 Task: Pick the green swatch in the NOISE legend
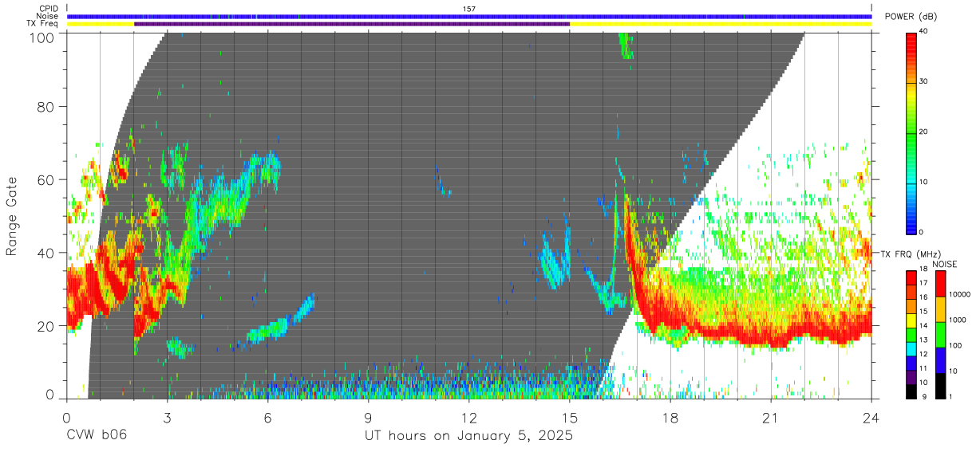940,336
